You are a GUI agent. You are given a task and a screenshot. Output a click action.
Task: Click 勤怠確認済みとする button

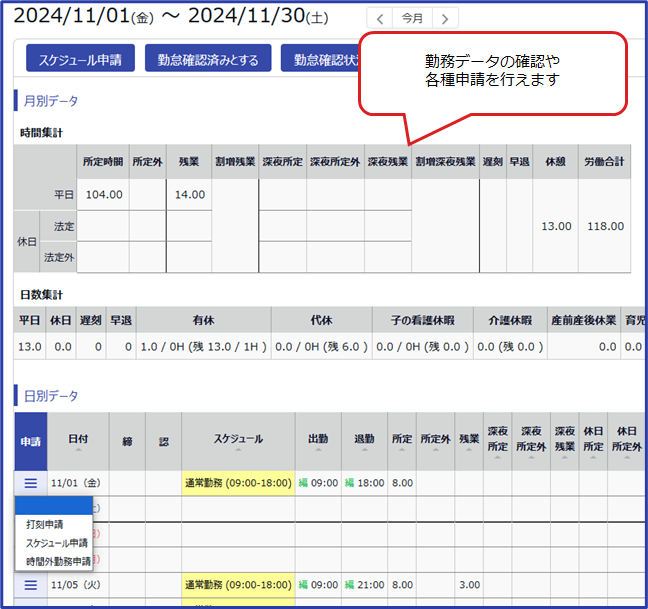pos(208,58)
